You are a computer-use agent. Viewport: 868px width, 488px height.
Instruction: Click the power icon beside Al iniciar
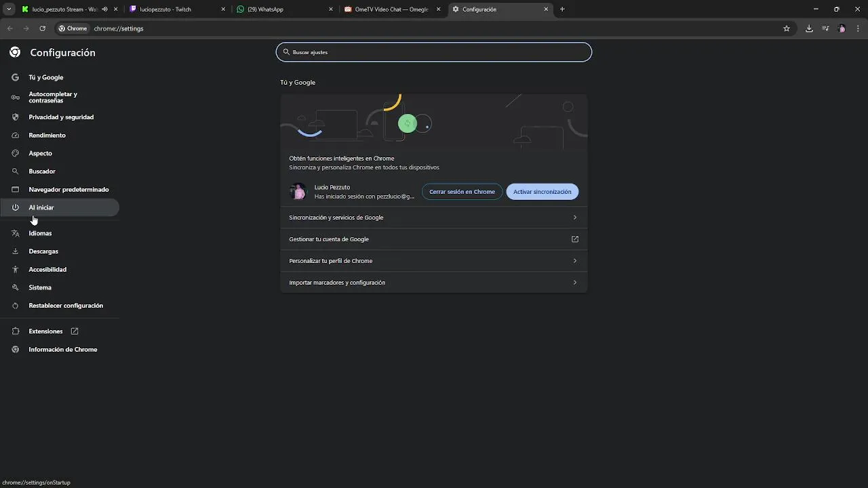click(15, 207)
